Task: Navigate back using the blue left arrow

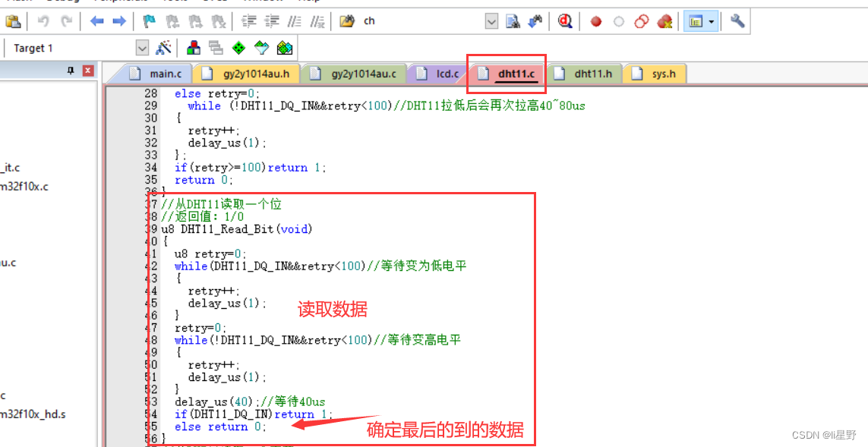Action: (97, 20)
